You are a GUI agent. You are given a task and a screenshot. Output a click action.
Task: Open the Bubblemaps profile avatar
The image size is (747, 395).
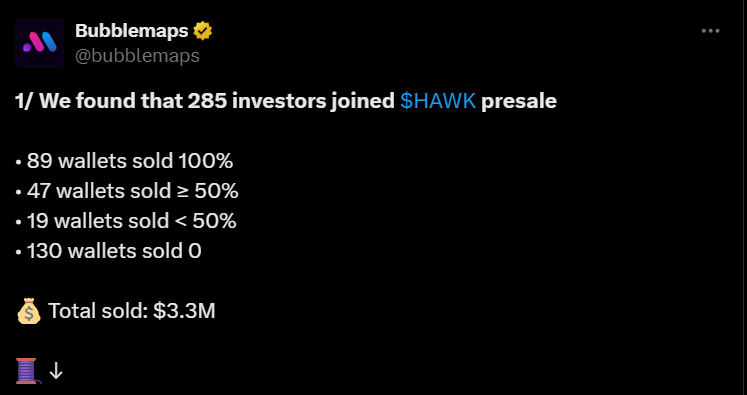point(40,43)
